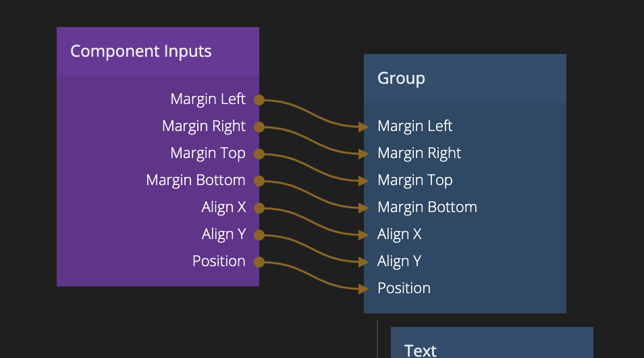Screen dimensions: 644x358
Task: Click the Align X output port dot
Action: (x=259, y=208)
